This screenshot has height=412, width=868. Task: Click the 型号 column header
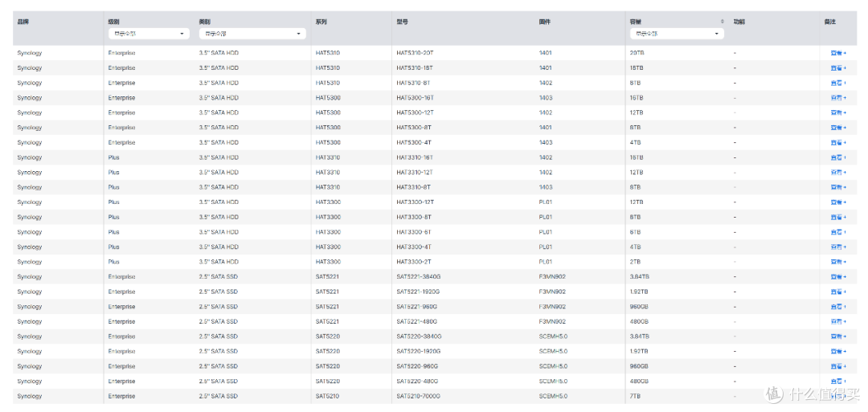(x=402, y=22)
